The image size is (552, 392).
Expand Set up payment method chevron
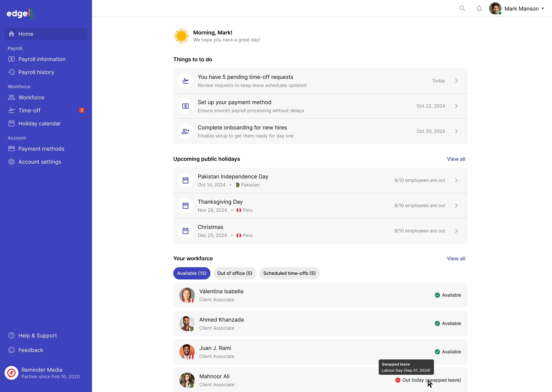click(x=456, y=106)
